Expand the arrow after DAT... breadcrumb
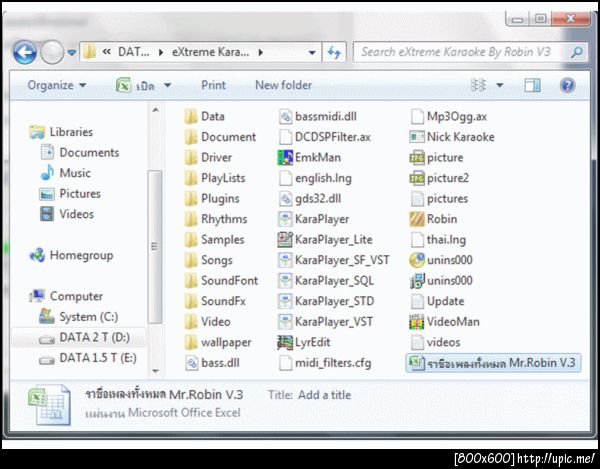Screen dimensions: 600x469 pyautogui.click(x=161, y=52)
